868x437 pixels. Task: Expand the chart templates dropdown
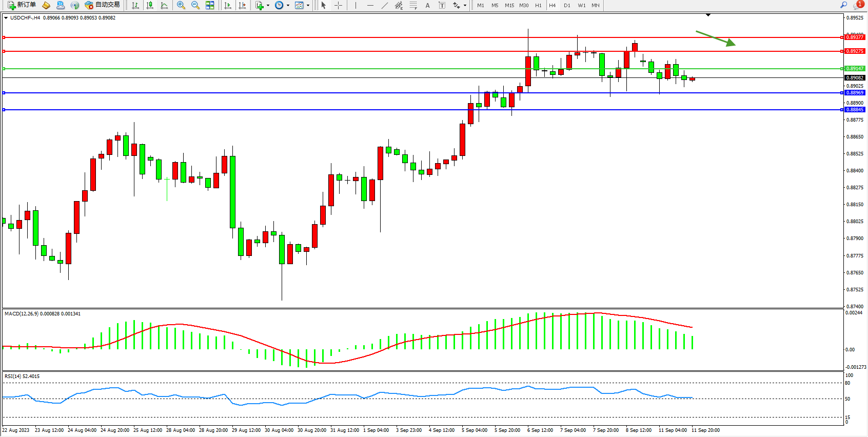[308, 6]
